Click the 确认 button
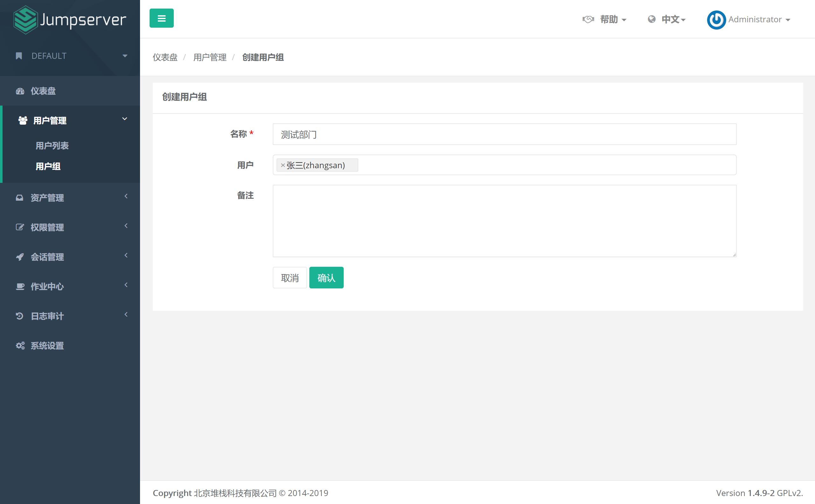The image size is (815, 504). click(x=326, y=278)
